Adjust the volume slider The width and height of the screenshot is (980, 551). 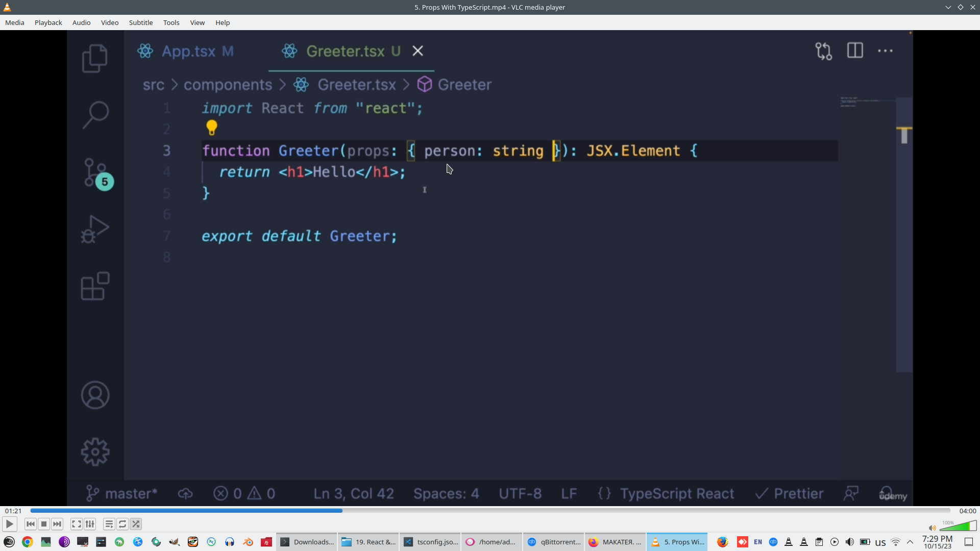pyautogui.click(x=958, y=527)
